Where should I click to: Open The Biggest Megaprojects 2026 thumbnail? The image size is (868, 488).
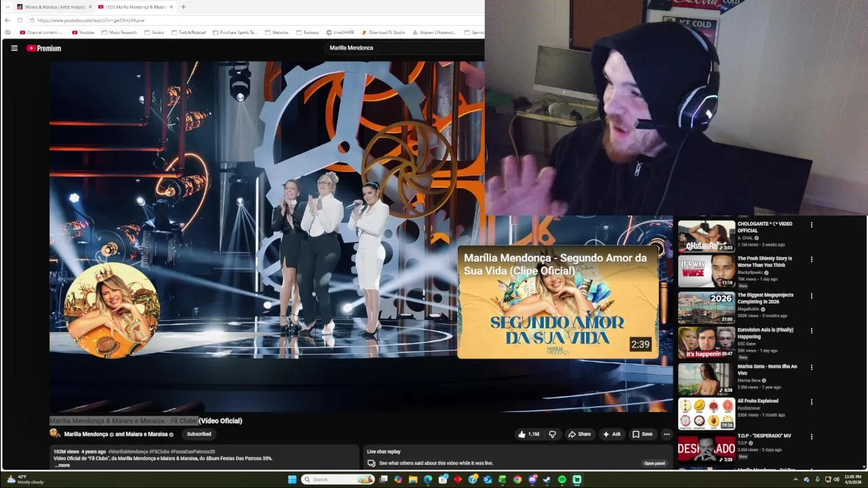[707, 308]
